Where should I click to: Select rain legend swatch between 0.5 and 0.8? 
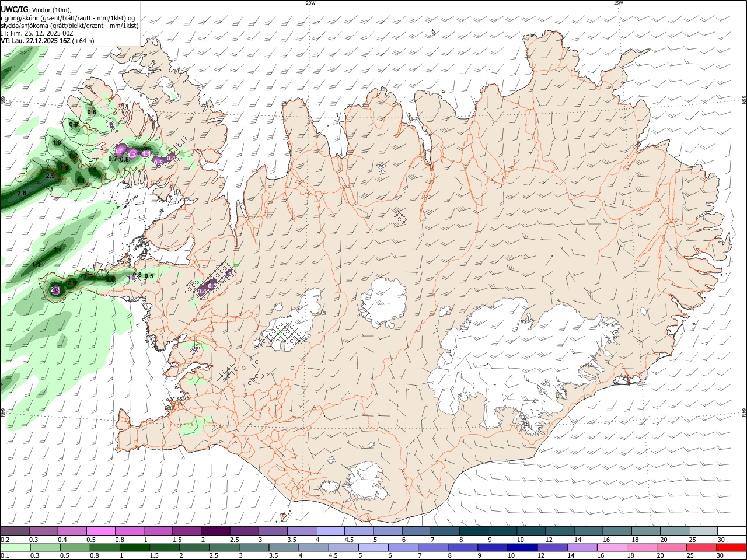pos(75,547)
